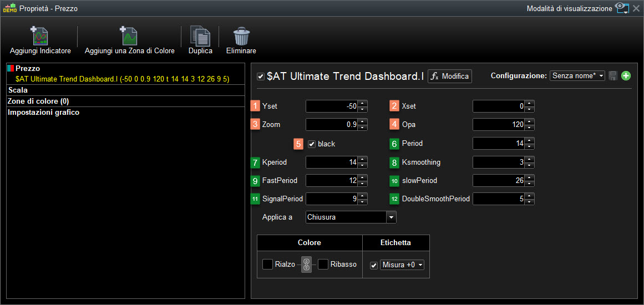Decrease DoubleSmoothPeriod with the down arrow
The image size is (644, 305).
click(529, 202)
